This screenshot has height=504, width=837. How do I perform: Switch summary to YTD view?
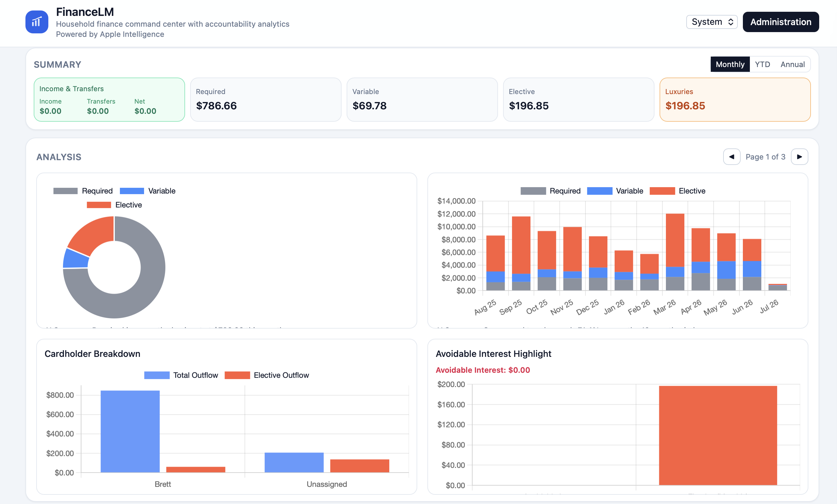[762, 64]
